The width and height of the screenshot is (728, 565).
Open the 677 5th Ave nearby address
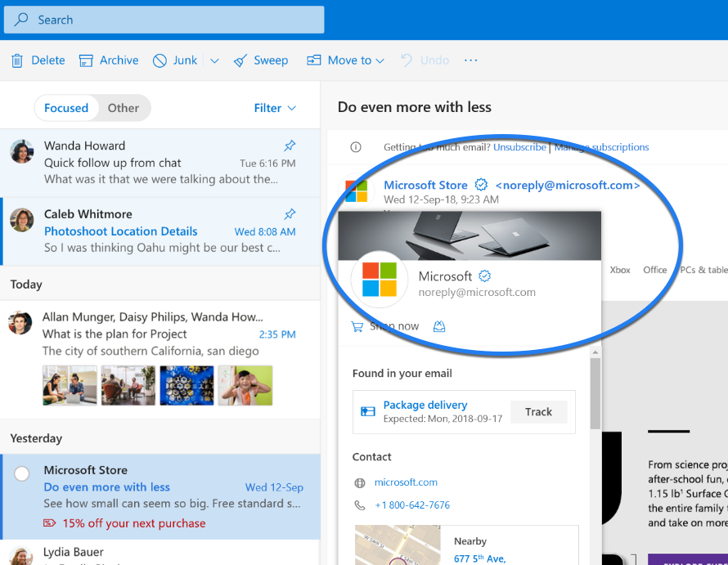(x=479, y=558)
